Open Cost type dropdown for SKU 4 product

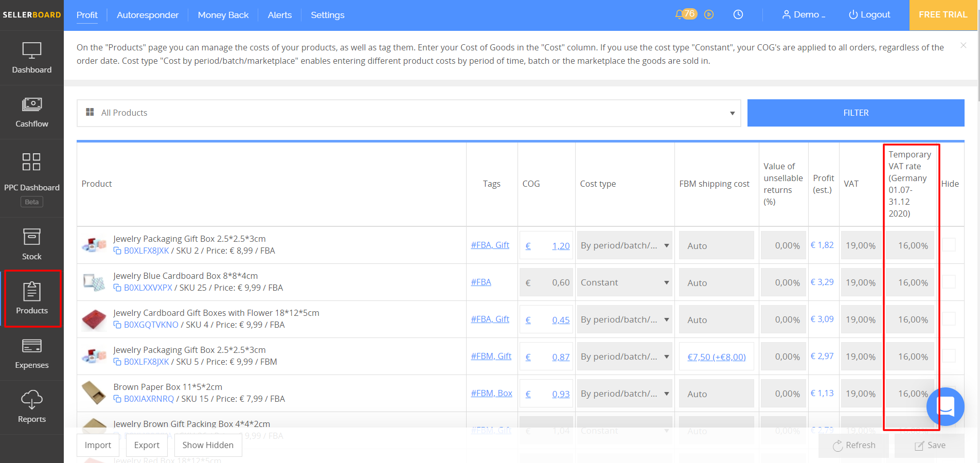[x=625, y=319]
